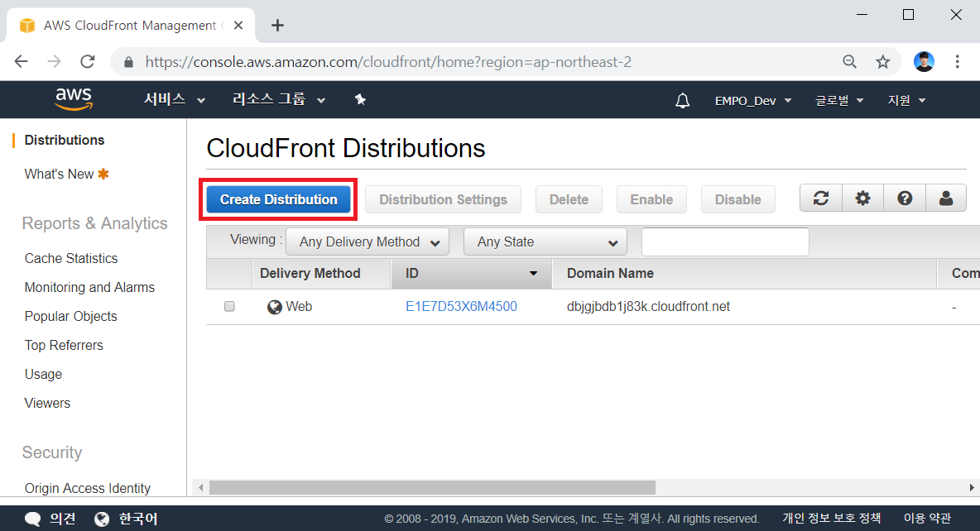
Task: Click the Delete button
Action: tap(569, 199)
